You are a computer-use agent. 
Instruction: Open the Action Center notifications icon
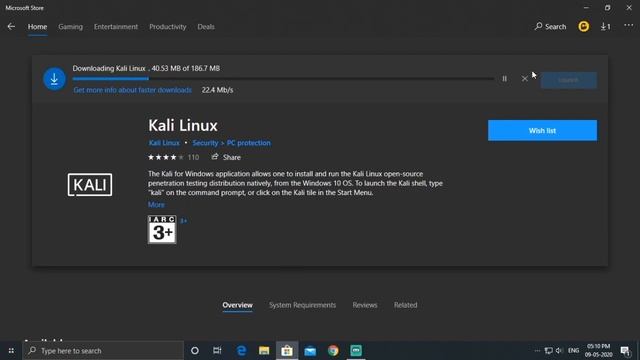coord(625,351)
